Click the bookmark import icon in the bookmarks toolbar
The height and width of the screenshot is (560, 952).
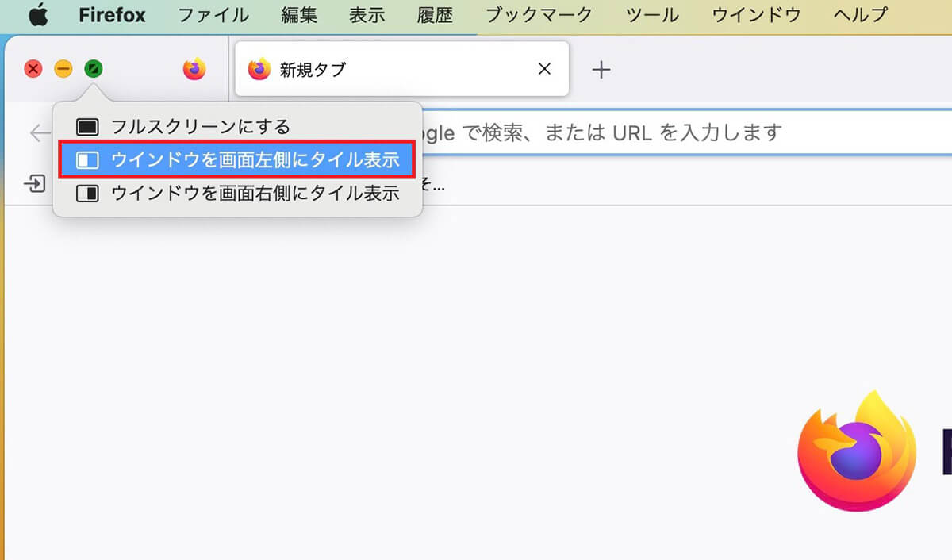point(35,184)
